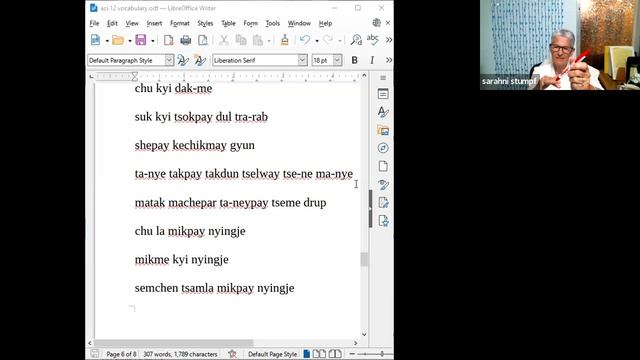This screenshot has height=360, width=640.
Task: Open the File menu
Action: click(x=94, y=23)
